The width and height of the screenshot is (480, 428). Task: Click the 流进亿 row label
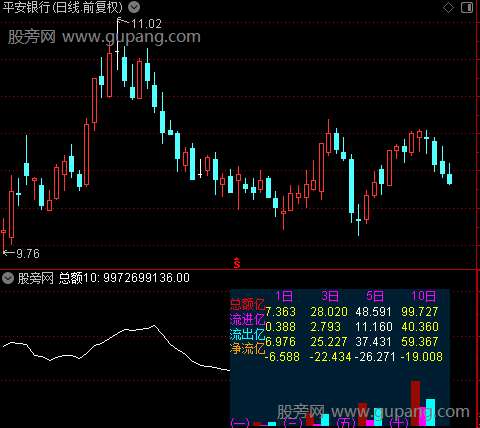tap(247, 319)
